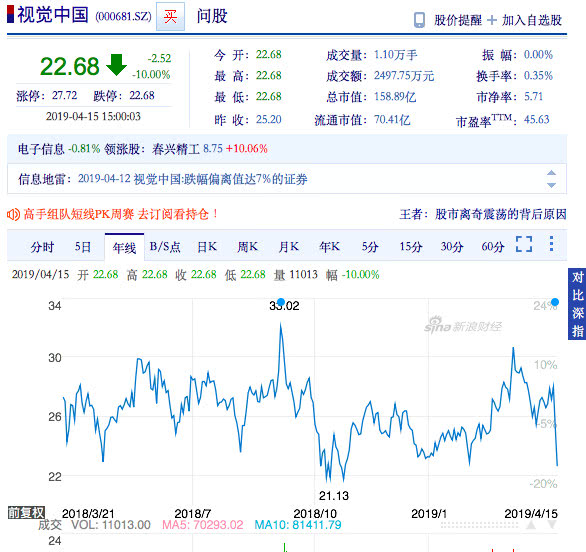Switch to 周K chart tab
586x552 pixels.
pyautogui.click(x=247, y=247)
